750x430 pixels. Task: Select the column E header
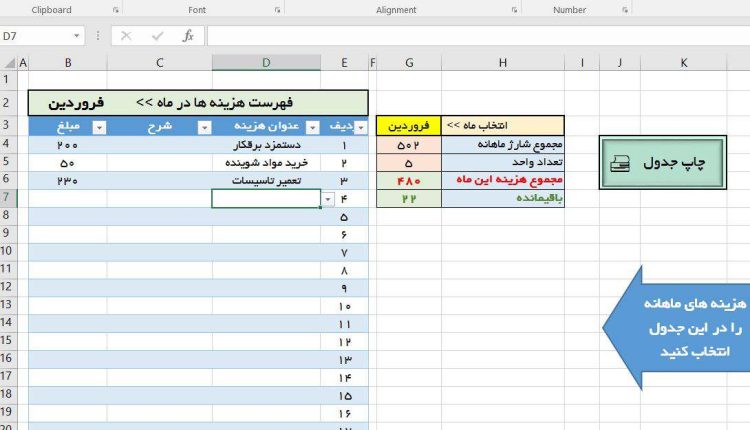pos(344,63)
